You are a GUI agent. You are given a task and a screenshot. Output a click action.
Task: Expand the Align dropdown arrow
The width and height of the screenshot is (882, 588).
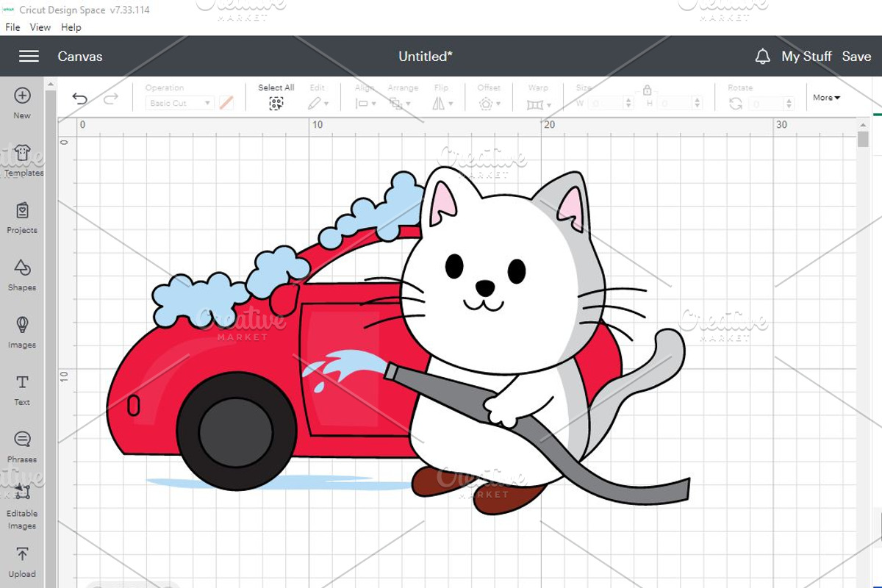pyautogui.click(x=373, y=104)
